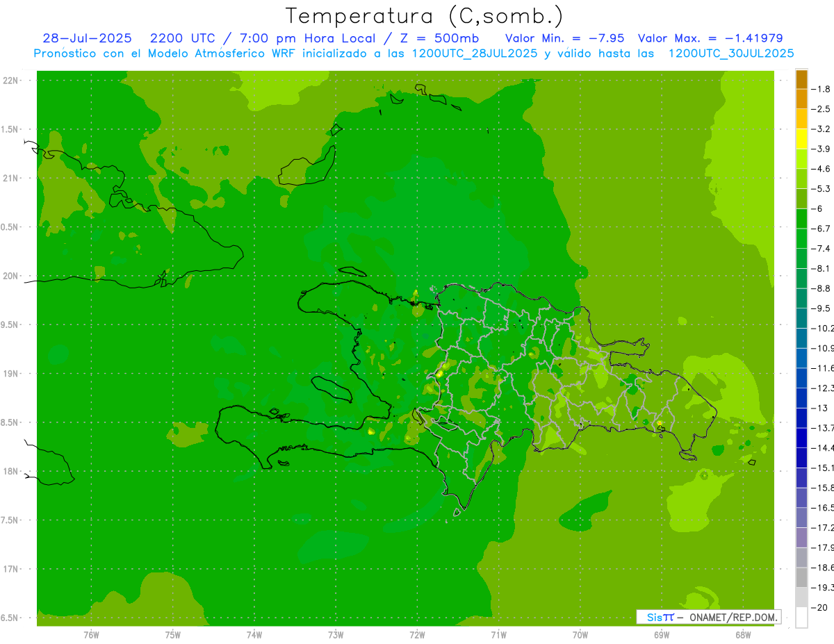Click the "-1.8" legend value
The height and width of the screenshot is (644, 834).
(x=821, y=89)
